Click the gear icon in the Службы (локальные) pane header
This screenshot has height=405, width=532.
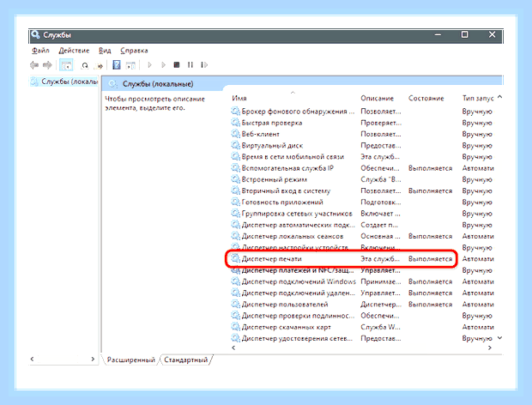[113, 84]
